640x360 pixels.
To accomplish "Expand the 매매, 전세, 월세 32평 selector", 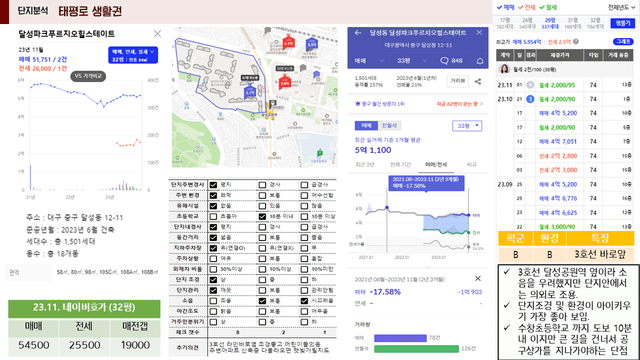I will [x=133, y=55].
